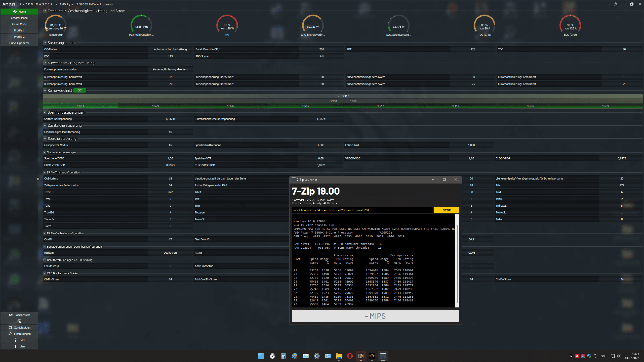644x362 pixels.
Task: Select Profile 2 in the sidebar
Action: click(x=19, y=37)
